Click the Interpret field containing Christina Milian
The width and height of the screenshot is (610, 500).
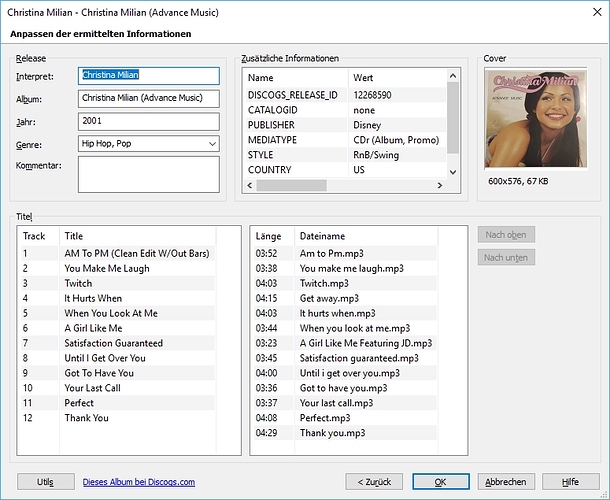(149, 76)
